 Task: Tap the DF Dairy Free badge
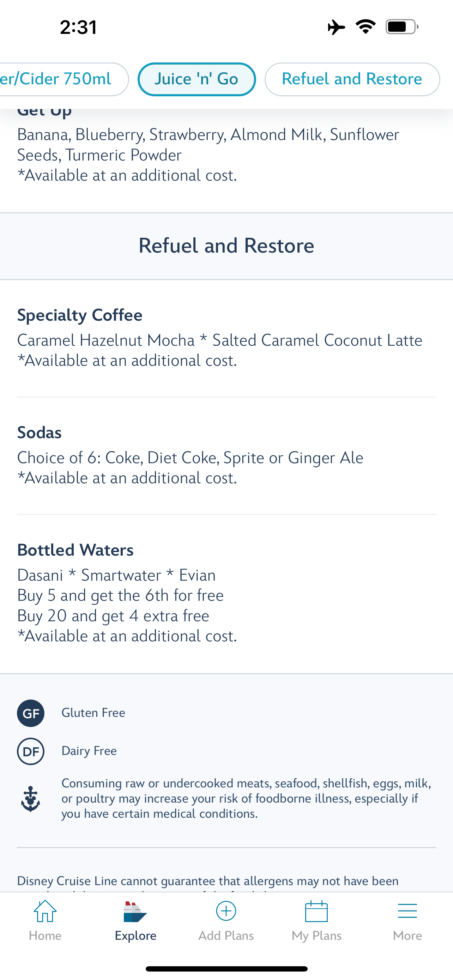(30, 751)
